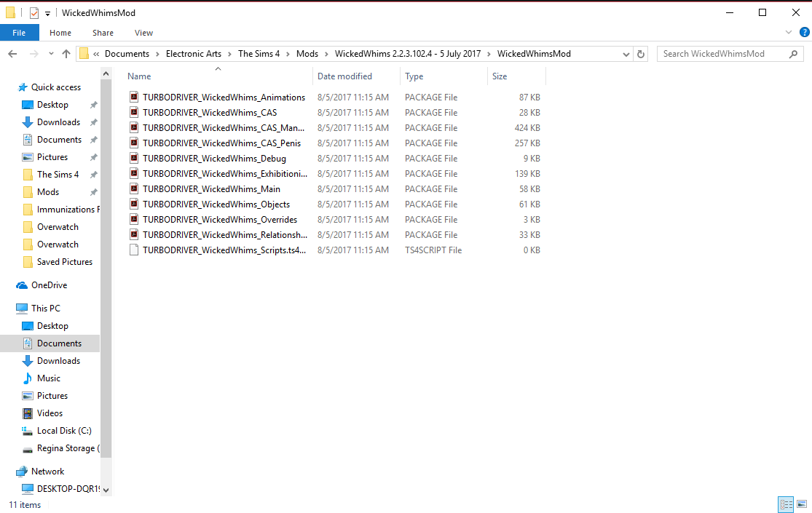Sort files by Size column
This screenshot has width=812, height=513.
[x=499, y=76]
